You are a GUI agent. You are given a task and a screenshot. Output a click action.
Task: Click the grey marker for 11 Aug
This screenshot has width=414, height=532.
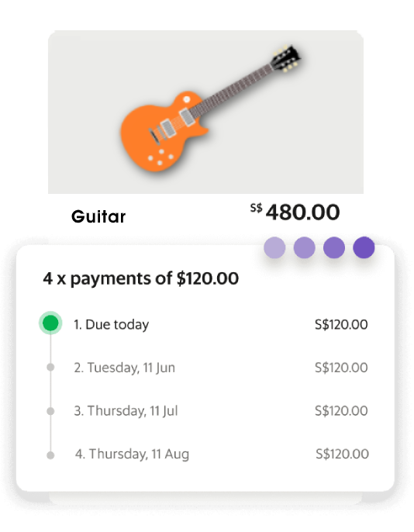50,455
